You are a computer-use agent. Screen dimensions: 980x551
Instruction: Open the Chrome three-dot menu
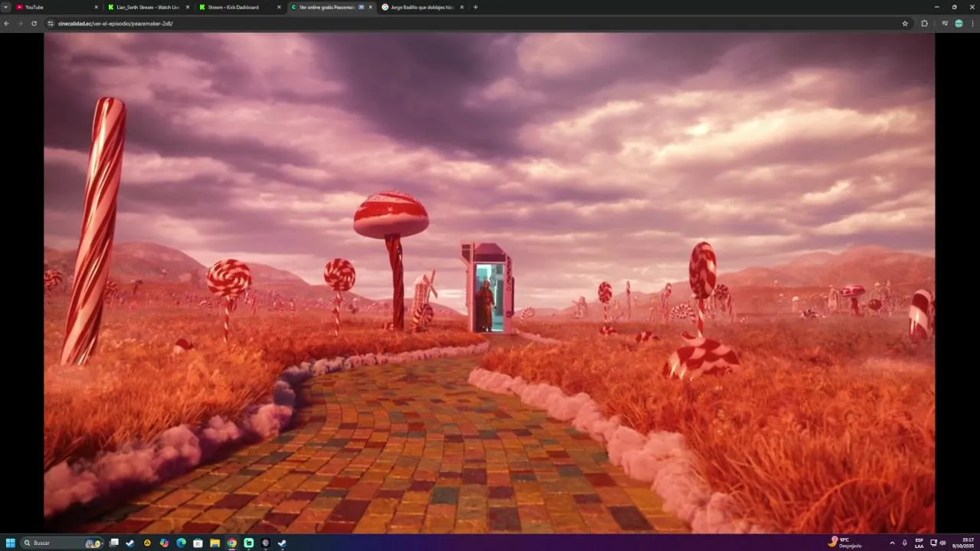pos(972,23)
